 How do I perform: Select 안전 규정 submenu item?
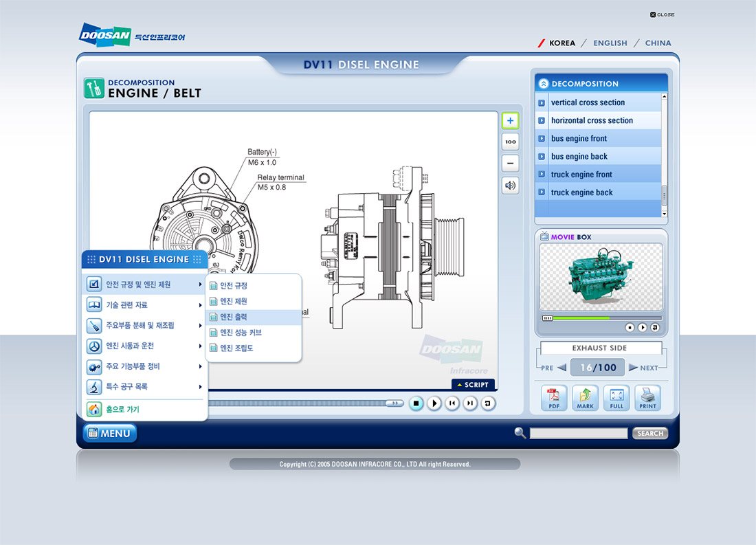(254, 285)
